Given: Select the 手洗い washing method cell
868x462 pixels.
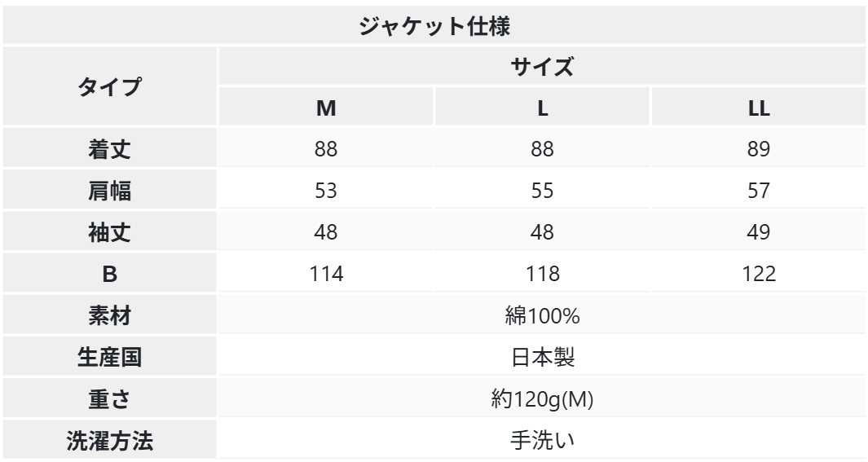Looking at the screenshot, I should tap(541, 441).
